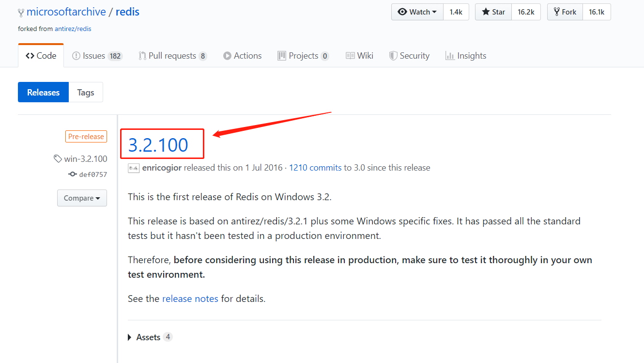The image size is (644, 363).
Task: Click the Issues exclamation icon
Action: [x=76, y=56]
